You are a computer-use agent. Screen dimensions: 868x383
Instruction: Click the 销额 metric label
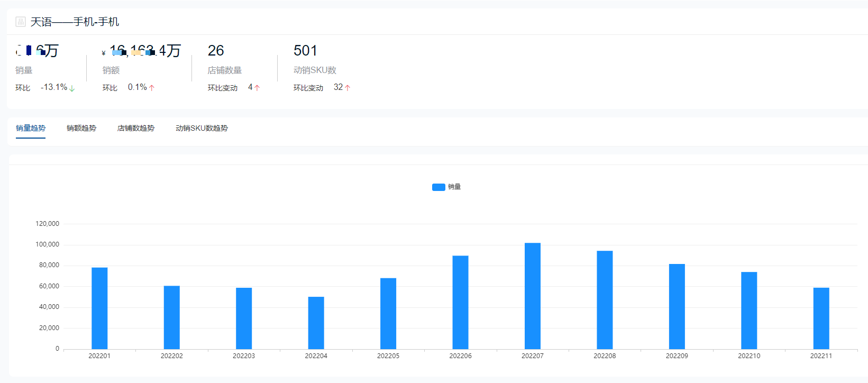111,70
